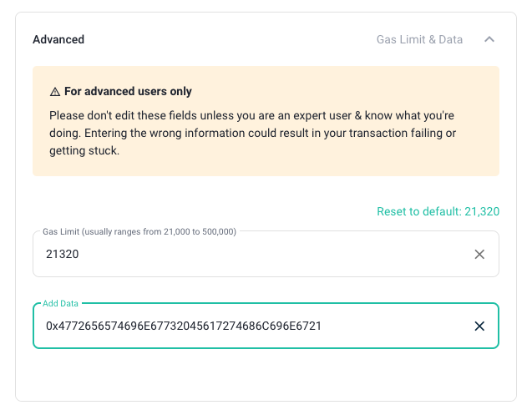Focus the Add Data input field
This screenshot has height=415, width=532.
pos(266,326)
